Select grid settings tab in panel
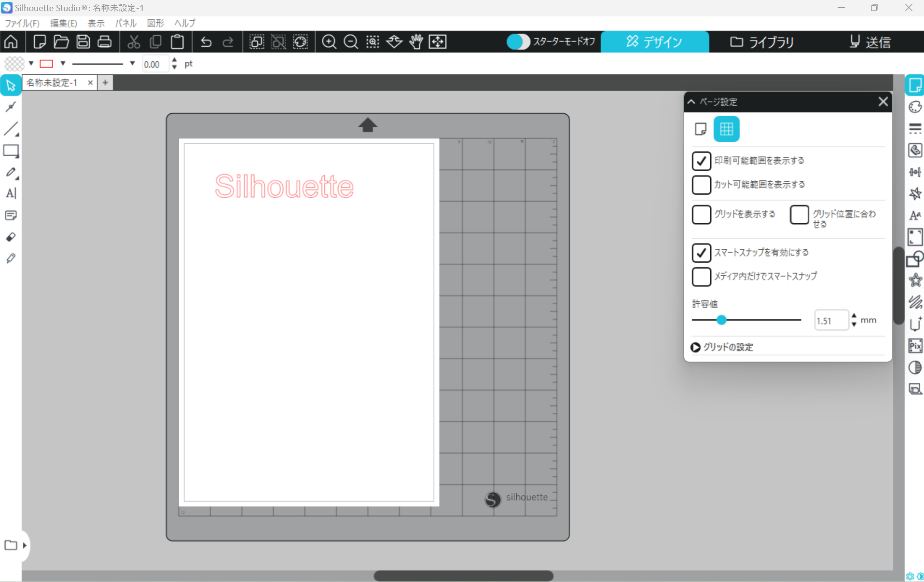 726,129
